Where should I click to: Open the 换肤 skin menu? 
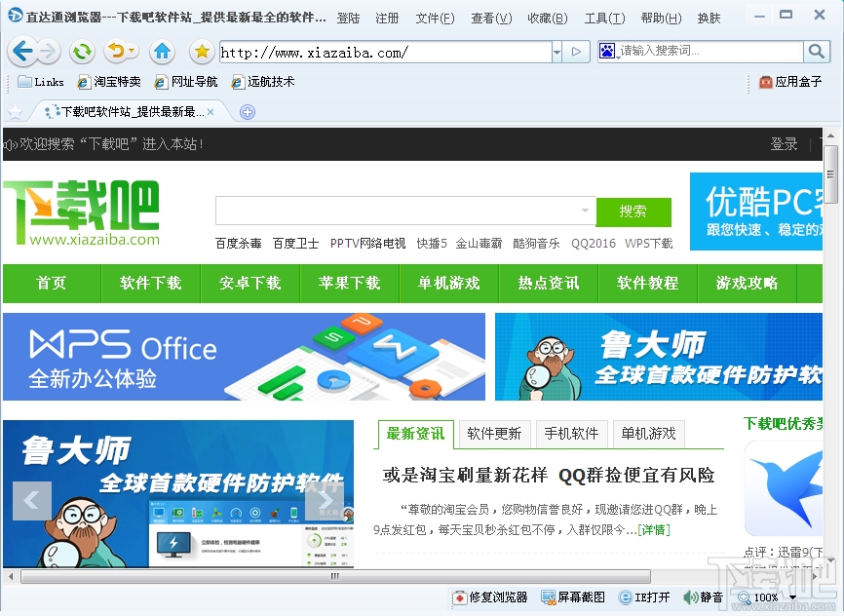click(x=709, y=19)
